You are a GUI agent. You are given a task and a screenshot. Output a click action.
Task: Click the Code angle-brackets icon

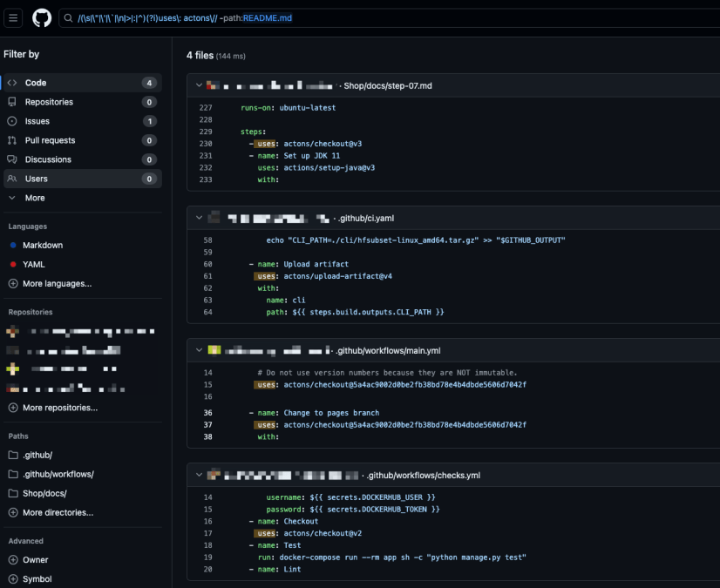(x=12, y=83)
